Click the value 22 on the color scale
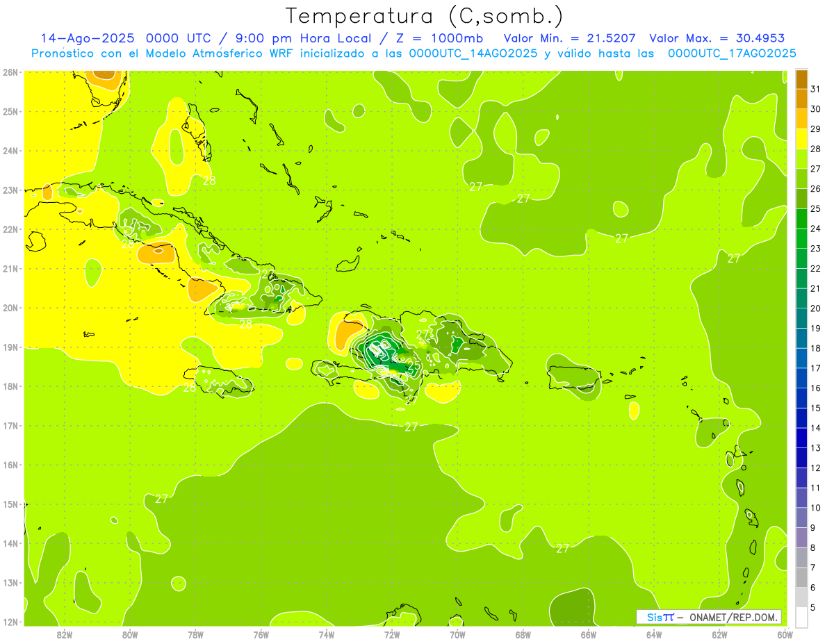 [816, 269]
